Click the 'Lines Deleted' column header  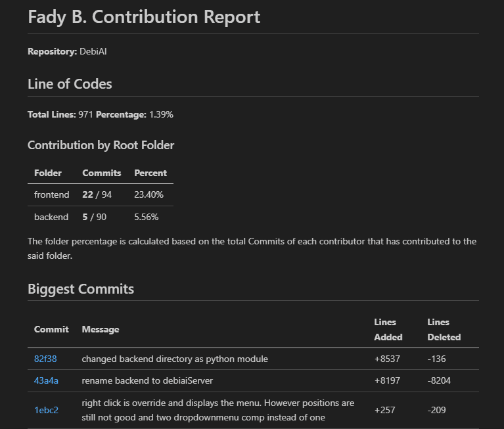tap(444, 329)
